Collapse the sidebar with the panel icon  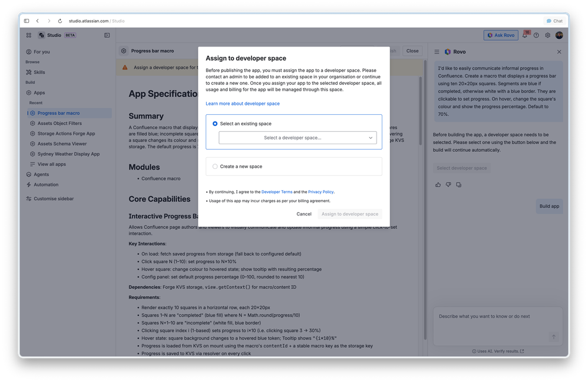pos(107,35)
